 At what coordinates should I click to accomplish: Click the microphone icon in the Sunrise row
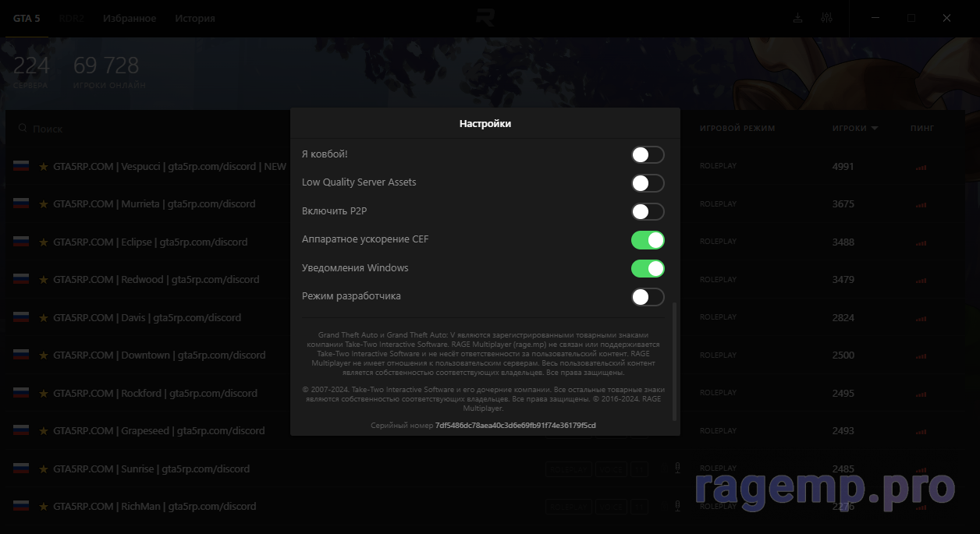tap(677, 469)
